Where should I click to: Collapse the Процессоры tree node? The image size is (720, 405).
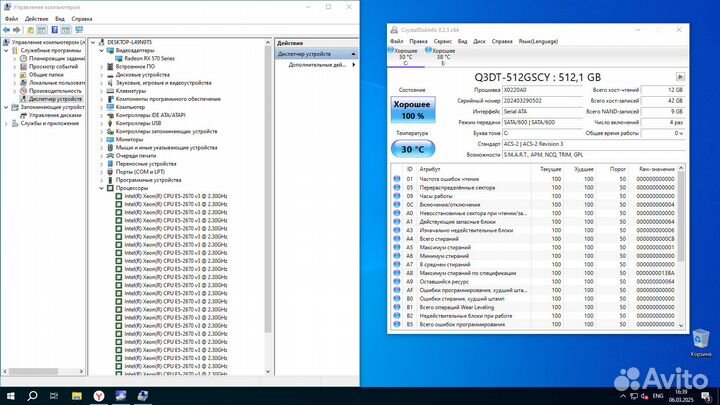point(109,188)
